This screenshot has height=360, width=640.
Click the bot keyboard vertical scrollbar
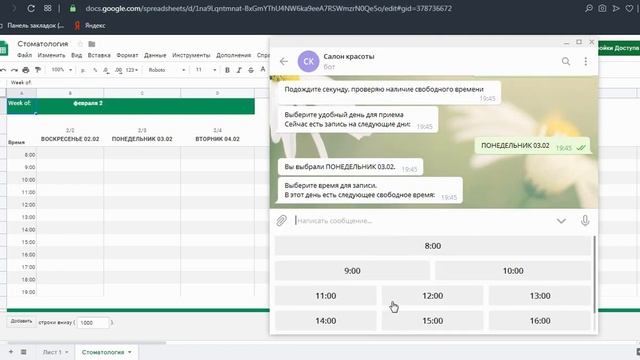pyautogui.click(x=594, y=275)
